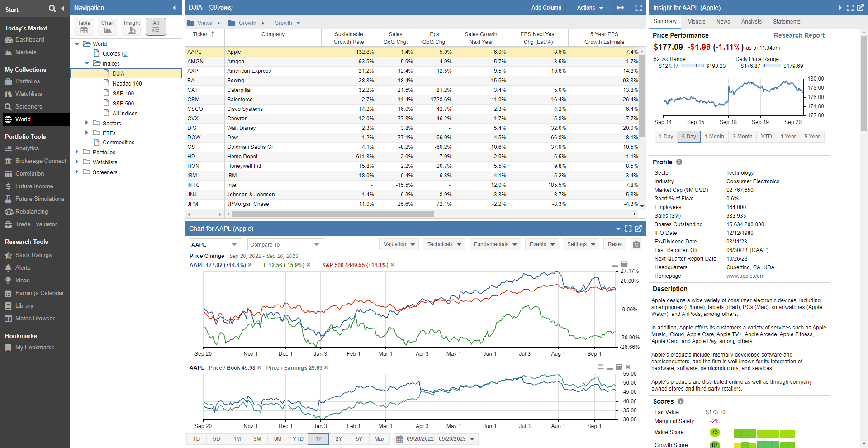
Task: Open the lower chart pane menu icon
Action: click(x=601, y=367)
